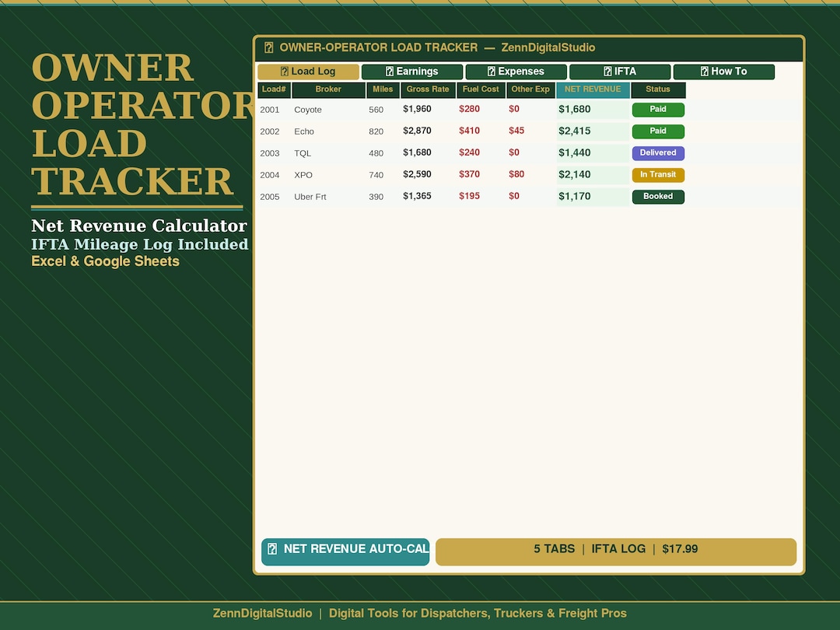840x630 pixels.
Task: Click the Booked status badge for load 2005
Action: [x=658, y=197]
